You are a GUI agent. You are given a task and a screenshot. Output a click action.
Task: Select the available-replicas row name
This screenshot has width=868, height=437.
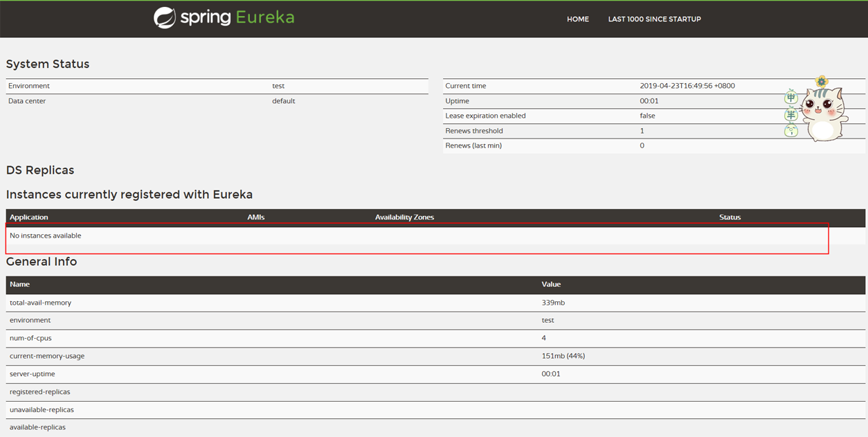pyautogui.click(x=37, y=427)
